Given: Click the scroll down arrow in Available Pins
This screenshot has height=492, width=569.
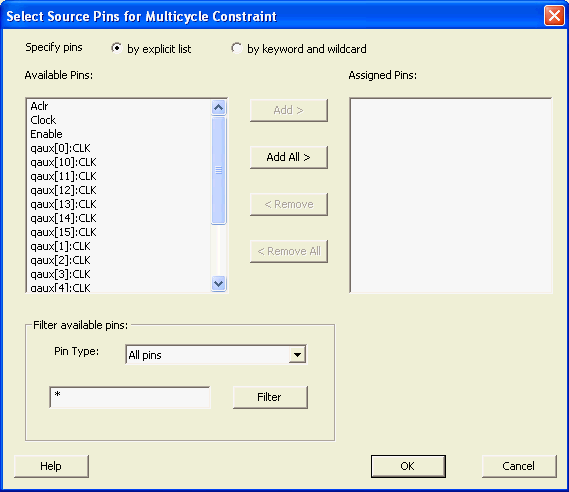Looking at the screenshot, I should [218, 283].
